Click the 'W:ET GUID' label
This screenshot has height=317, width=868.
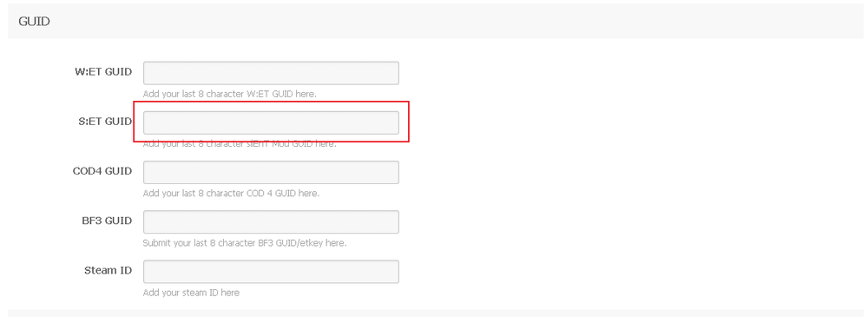tap(103, 72)
